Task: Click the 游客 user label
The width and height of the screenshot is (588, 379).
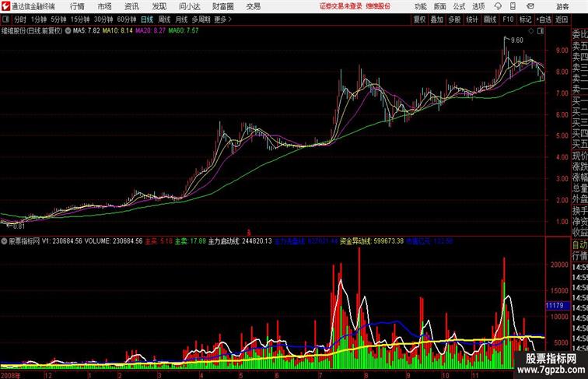Action: [562, 6]
